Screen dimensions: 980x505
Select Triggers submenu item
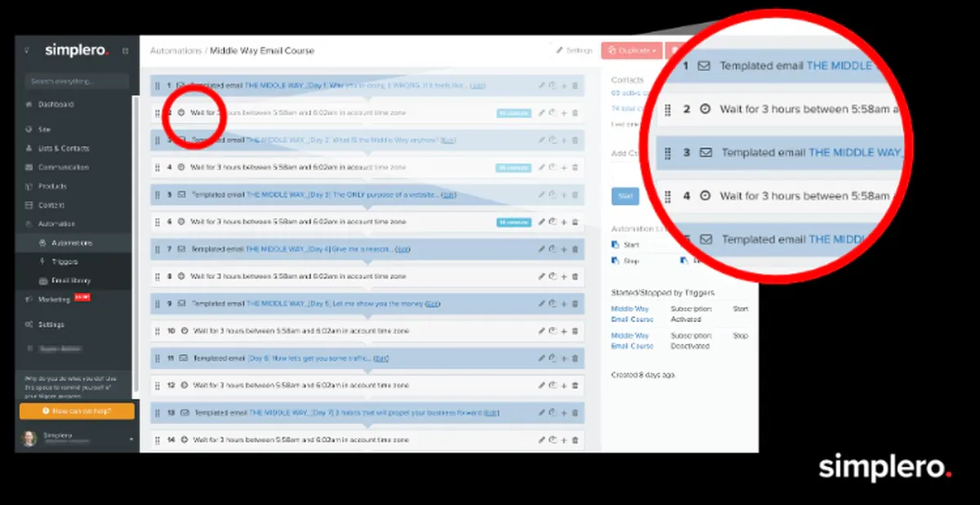[65, 261]
